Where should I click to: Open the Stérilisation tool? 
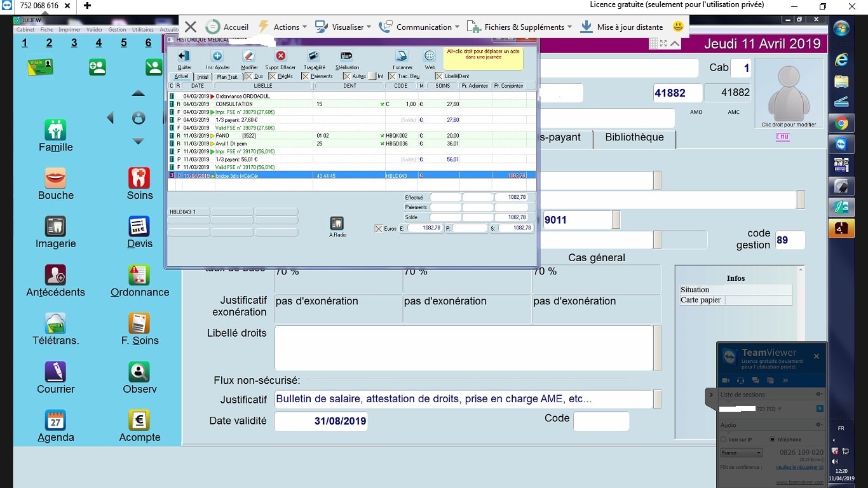(347, 57)
